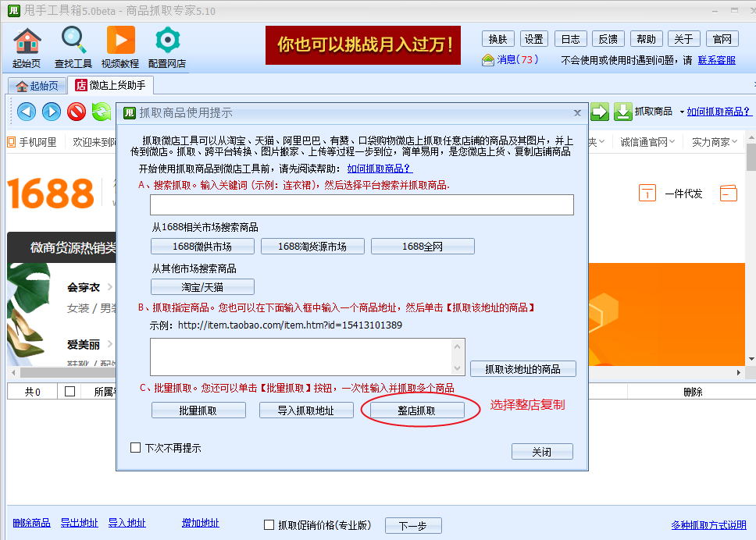Click the 删除 column header

pyautogui.click(x=693, y=392)
